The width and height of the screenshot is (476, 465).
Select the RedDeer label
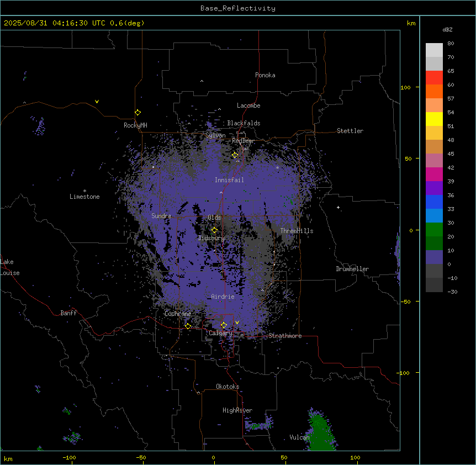tap(243, 141)
